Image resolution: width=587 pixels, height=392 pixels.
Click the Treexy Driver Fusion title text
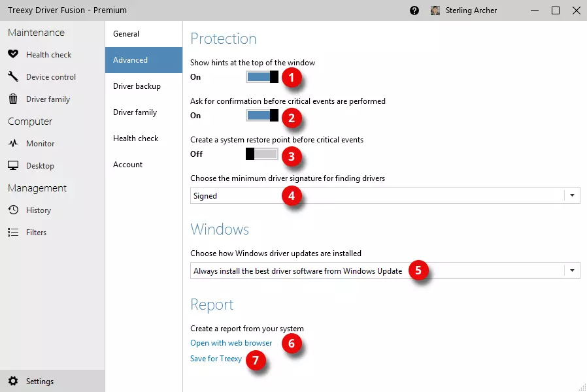tap(67, 10)
